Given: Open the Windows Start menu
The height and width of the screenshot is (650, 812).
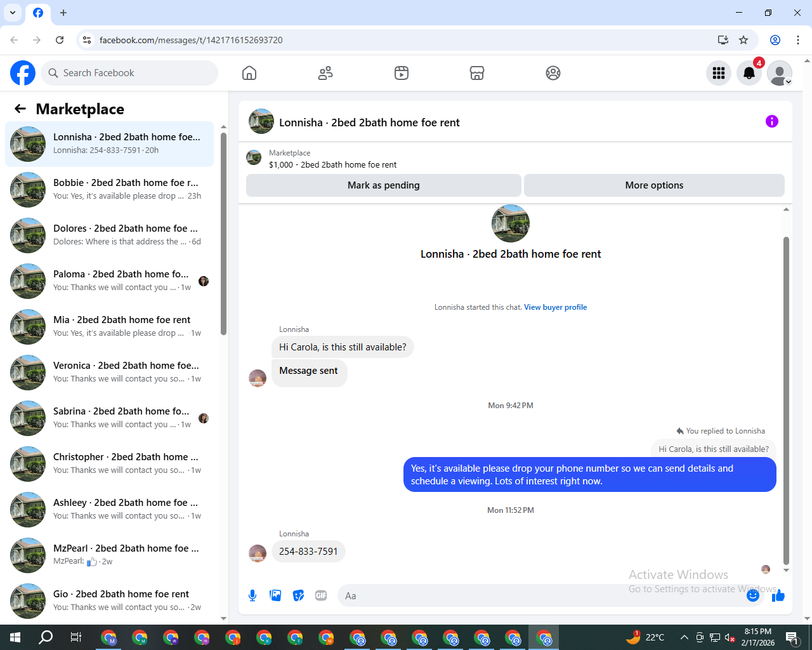Looking at the screenshot, I should click(15, 637).
